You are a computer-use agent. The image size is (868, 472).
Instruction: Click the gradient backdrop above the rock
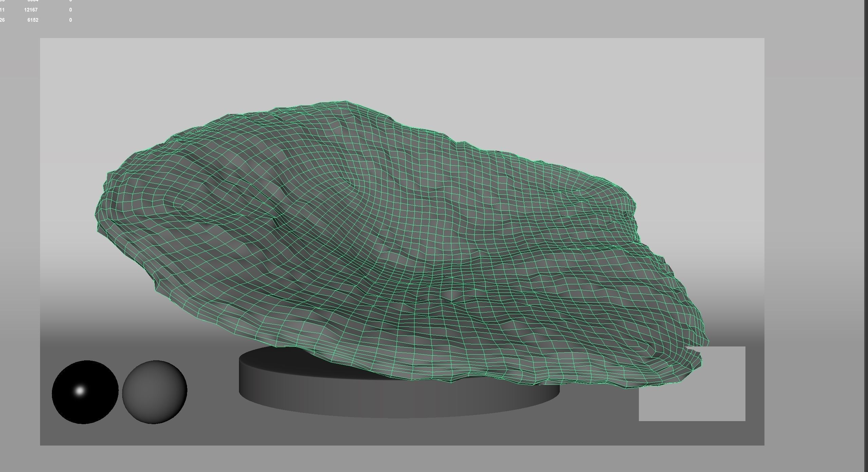point(407,68)
